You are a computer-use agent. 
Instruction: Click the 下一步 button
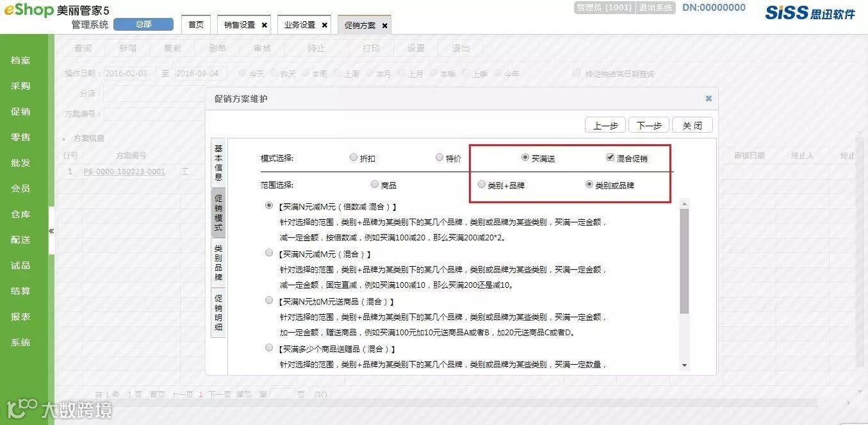[x=649, y=126]
